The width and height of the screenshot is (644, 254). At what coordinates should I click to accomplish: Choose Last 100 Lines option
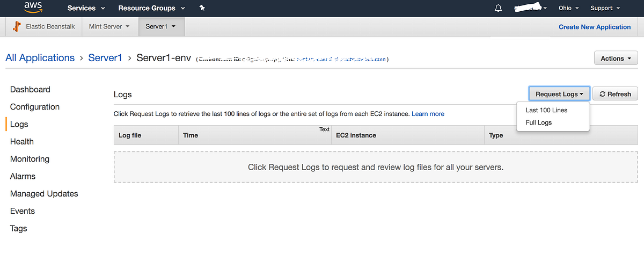[x=546, y=110]
